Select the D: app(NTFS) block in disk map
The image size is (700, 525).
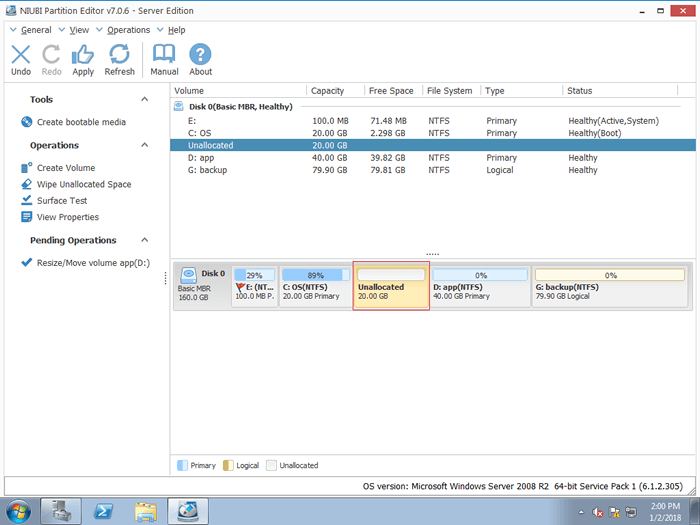(x=480, y=286)
